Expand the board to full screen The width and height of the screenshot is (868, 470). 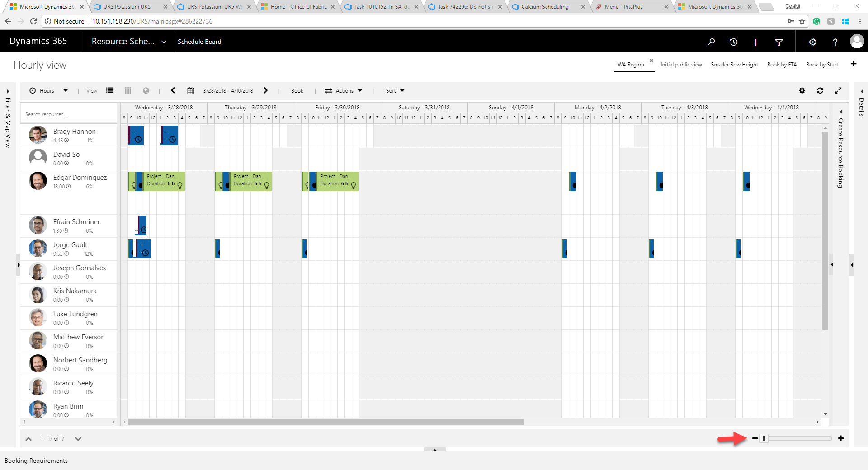838,90
